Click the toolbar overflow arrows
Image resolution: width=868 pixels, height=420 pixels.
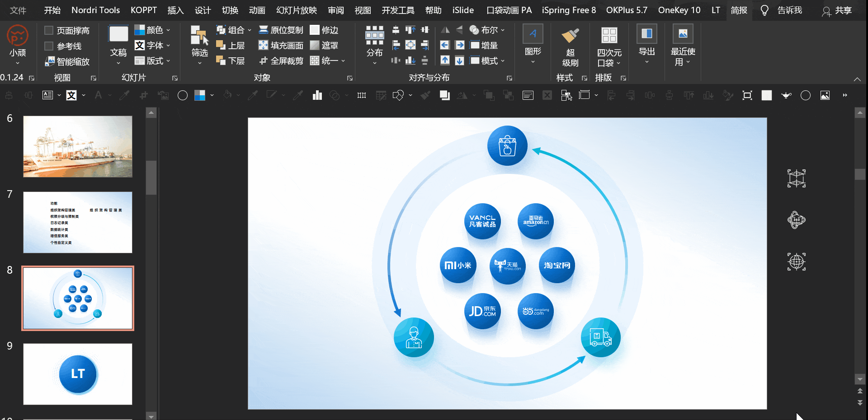tap(845, 95)
